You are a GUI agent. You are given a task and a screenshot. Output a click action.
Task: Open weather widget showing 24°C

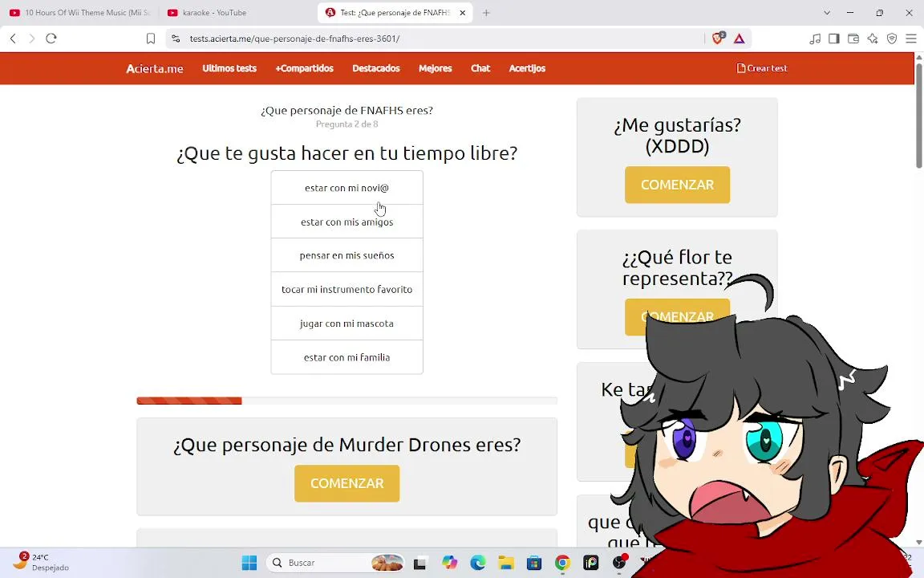(x=41, y=562)
